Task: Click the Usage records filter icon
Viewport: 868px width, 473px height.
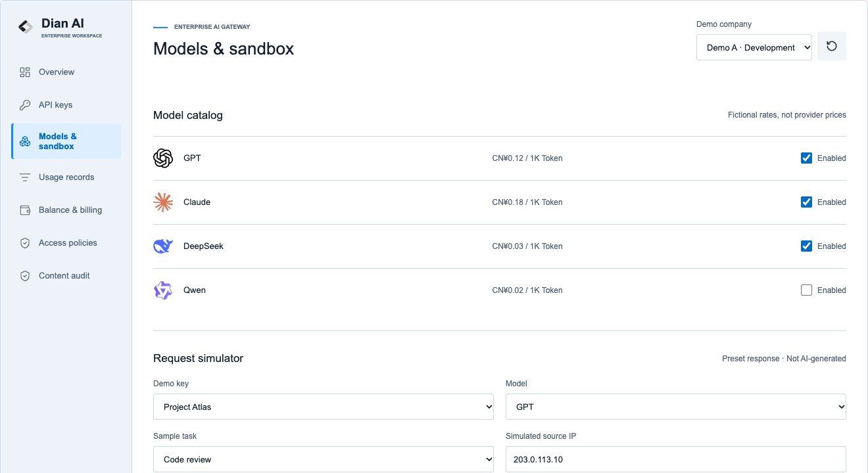Action: tap(25, 177)
